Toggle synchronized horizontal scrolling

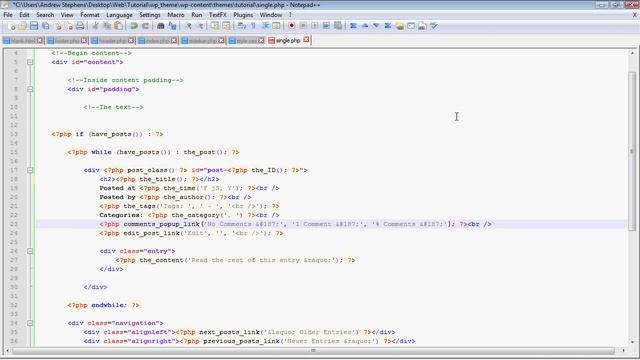pyautogui.click(x=226, y=26)
